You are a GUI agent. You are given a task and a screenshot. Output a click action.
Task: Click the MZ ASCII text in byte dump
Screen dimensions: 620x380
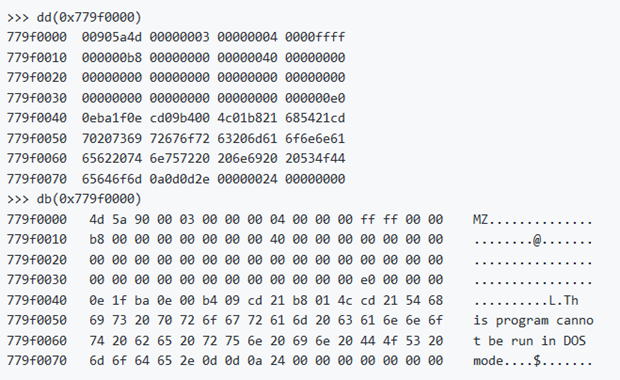(x=480, y=219)
